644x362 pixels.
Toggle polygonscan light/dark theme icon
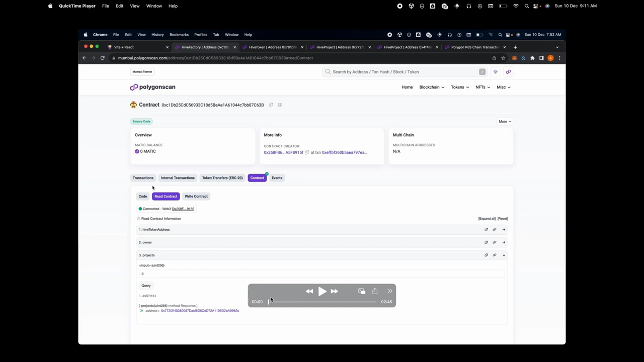tap(496, 72)
